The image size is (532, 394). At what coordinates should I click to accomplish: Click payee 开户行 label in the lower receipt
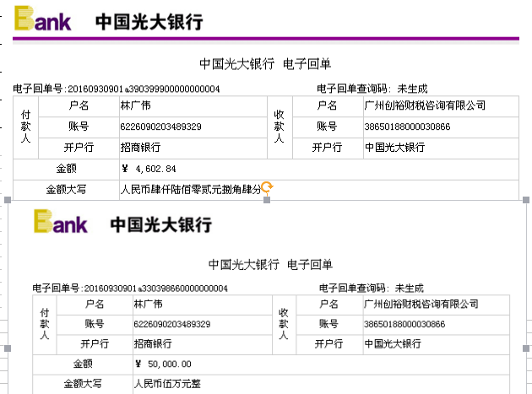click(x=328, y=344)
